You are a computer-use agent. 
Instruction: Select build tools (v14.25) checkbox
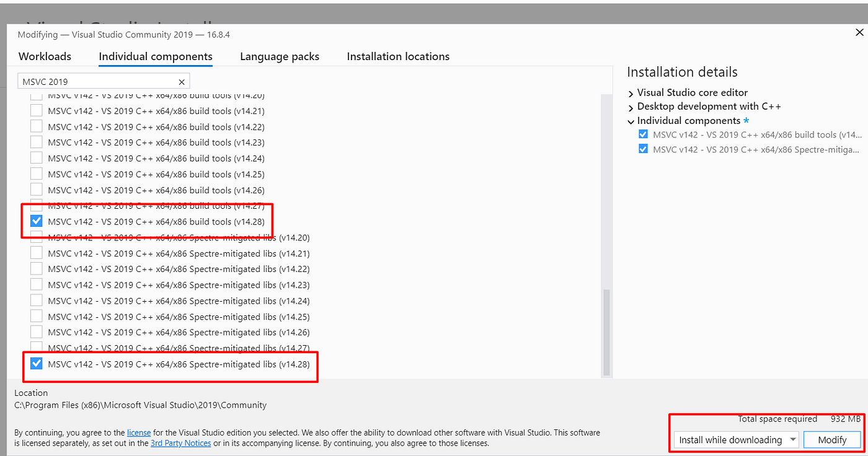pos(37,174)
